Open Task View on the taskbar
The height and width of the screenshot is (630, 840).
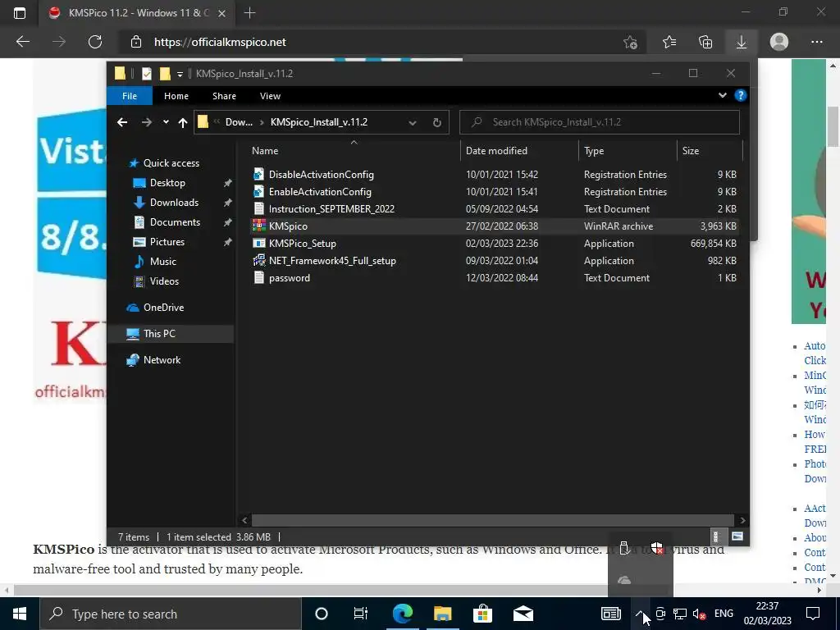click(x=361, y=614)
